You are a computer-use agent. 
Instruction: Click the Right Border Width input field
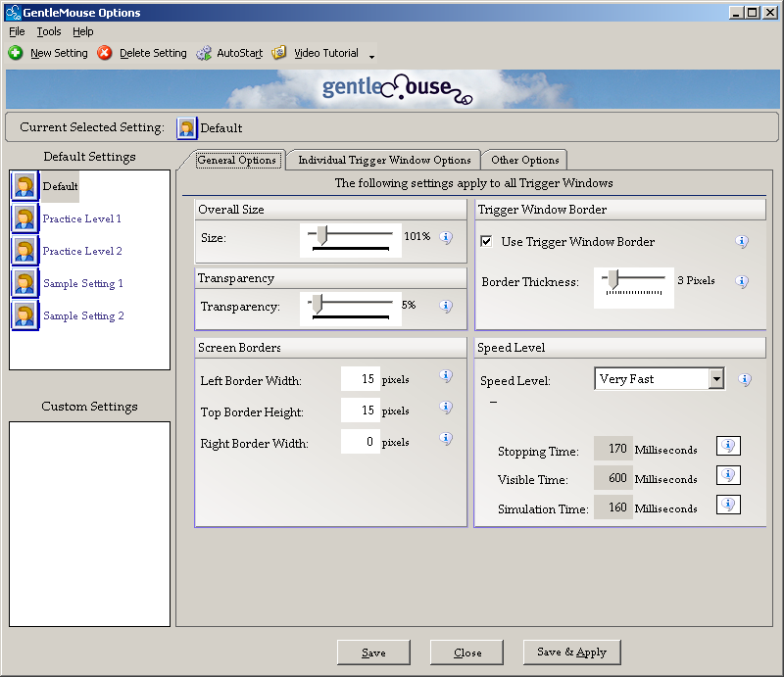click(x=360, y=442)
